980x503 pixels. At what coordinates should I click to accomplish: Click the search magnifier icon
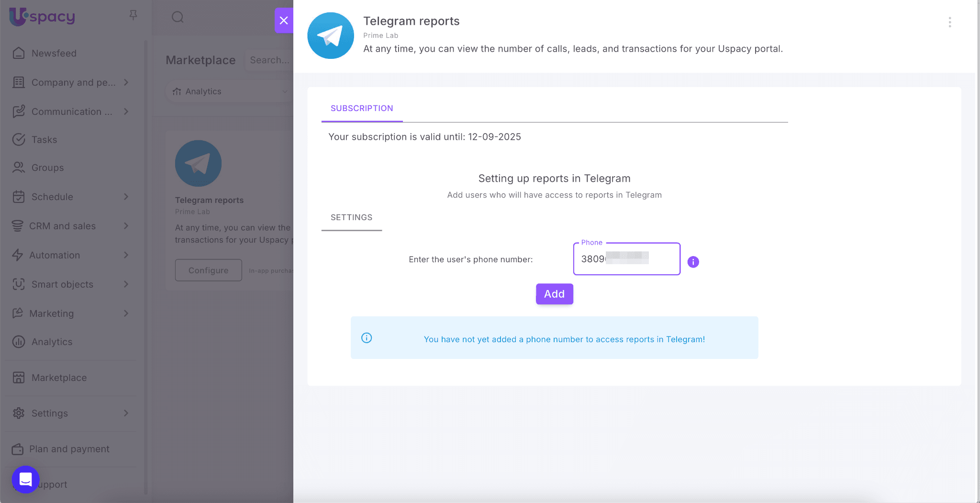178,17
